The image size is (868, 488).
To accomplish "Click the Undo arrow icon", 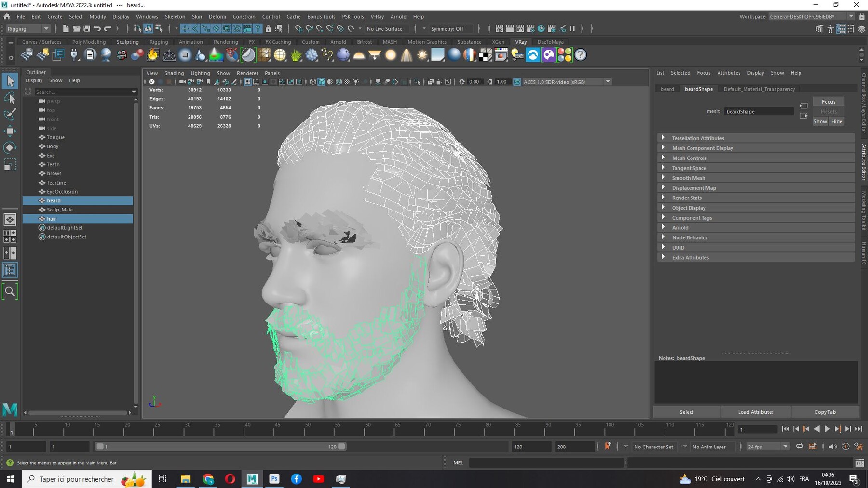I will (x=97, y=29).
